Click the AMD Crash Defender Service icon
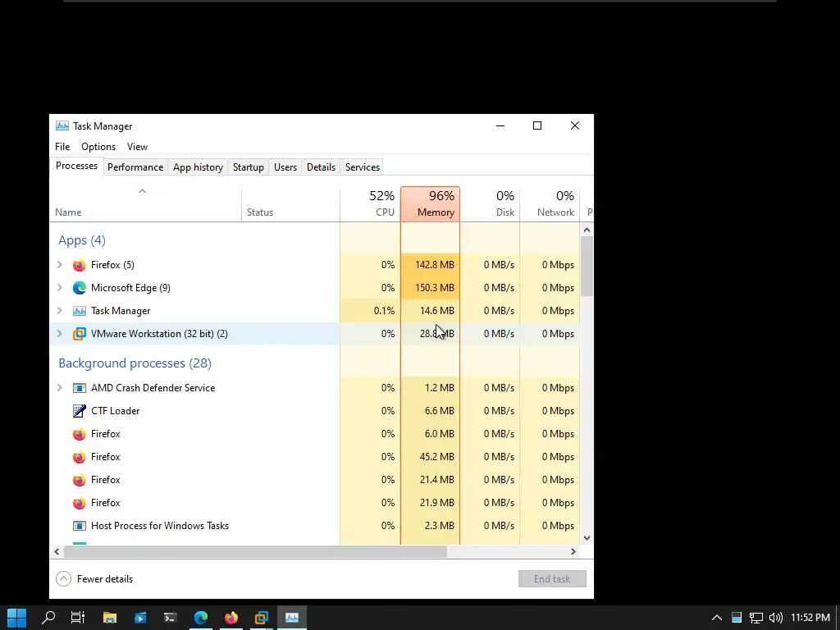This screenshot has width=840, height=630. 80,388
